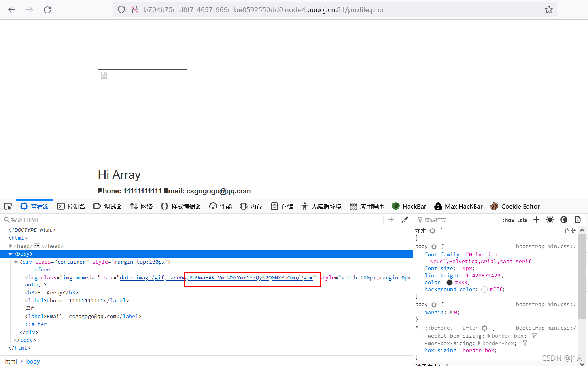Activate the element picker tool
Screen dimensions: 588x366
(x=8, y=206)
